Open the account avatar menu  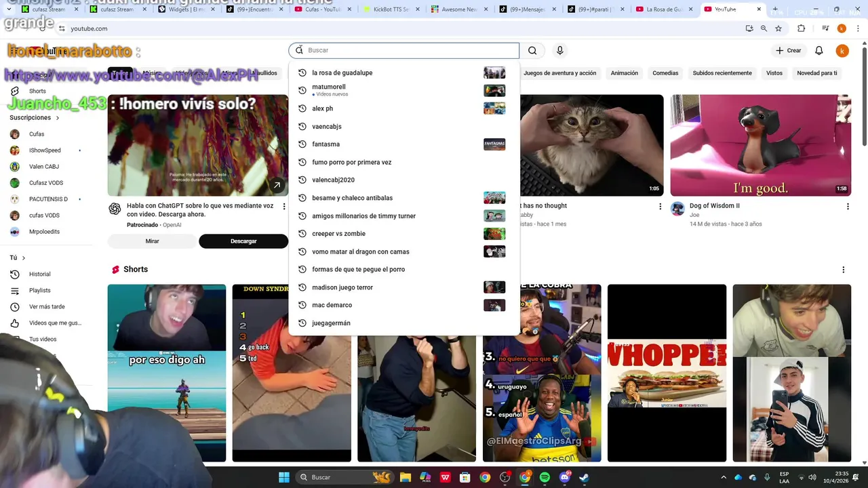pos(842,50)
